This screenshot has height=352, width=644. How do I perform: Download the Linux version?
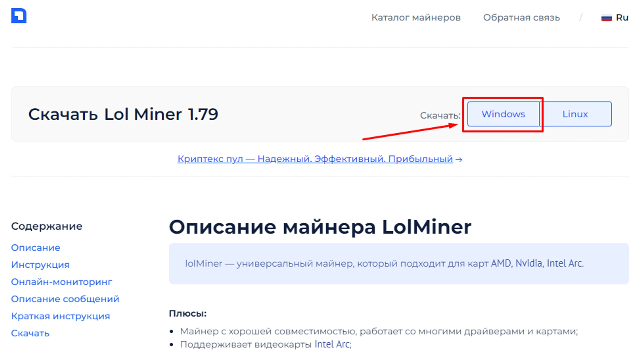click(575, 114)
